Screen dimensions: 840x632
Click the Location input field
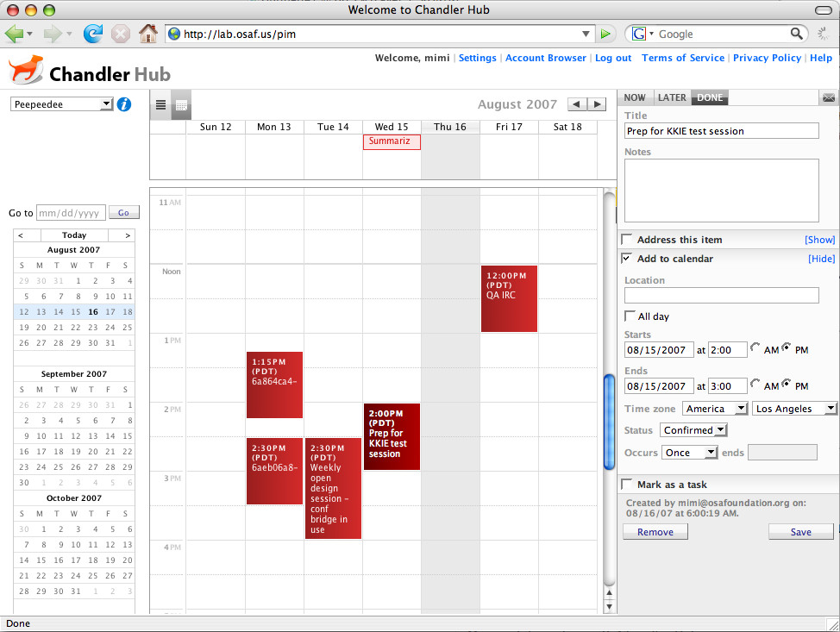click(x=722, y=295)
